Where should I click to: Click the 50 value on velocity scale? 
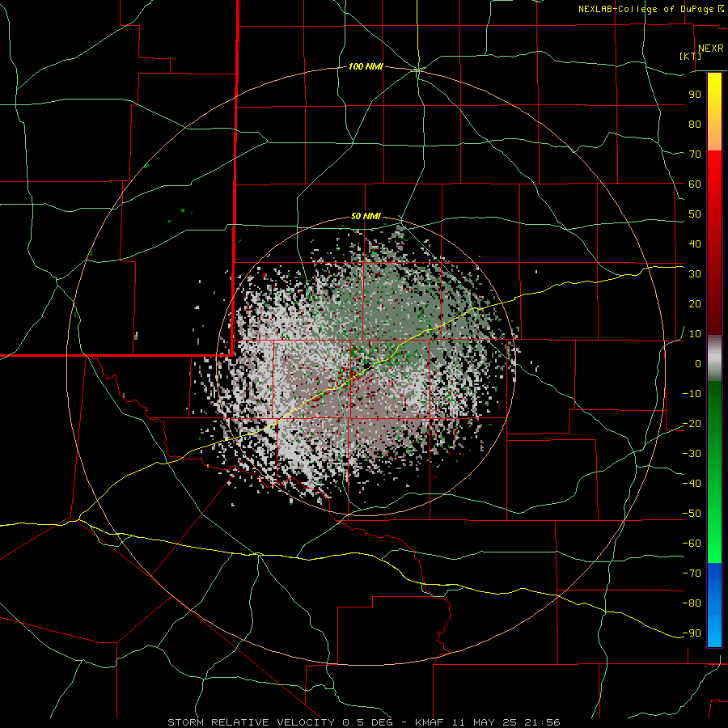click(x=695, y=214)
